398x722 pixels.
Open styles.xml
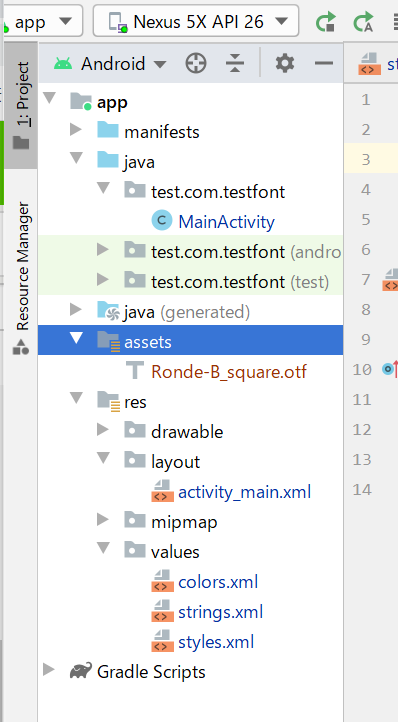pos(216,642)
